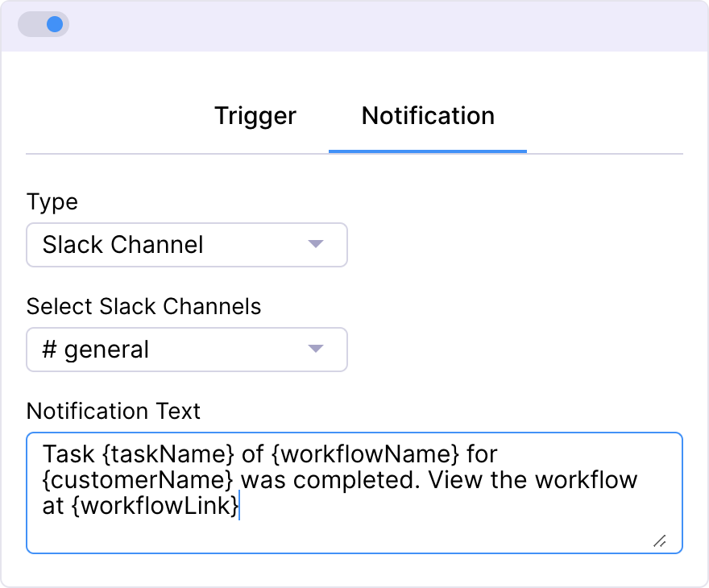The image size is (709, 588).
Task: Click the arrow icon beside # general
Action: pyautogui.click(x=316, y=349)
